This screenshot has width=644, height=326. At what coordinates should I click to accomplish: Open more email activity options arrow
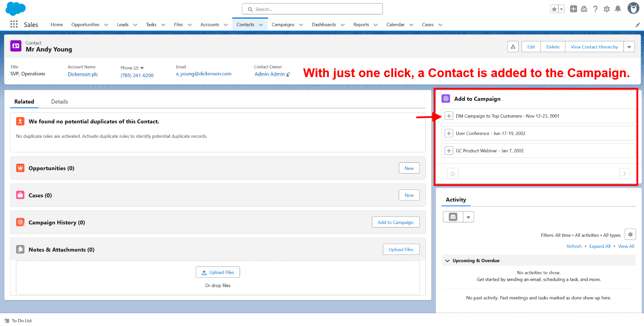[469, 217]
